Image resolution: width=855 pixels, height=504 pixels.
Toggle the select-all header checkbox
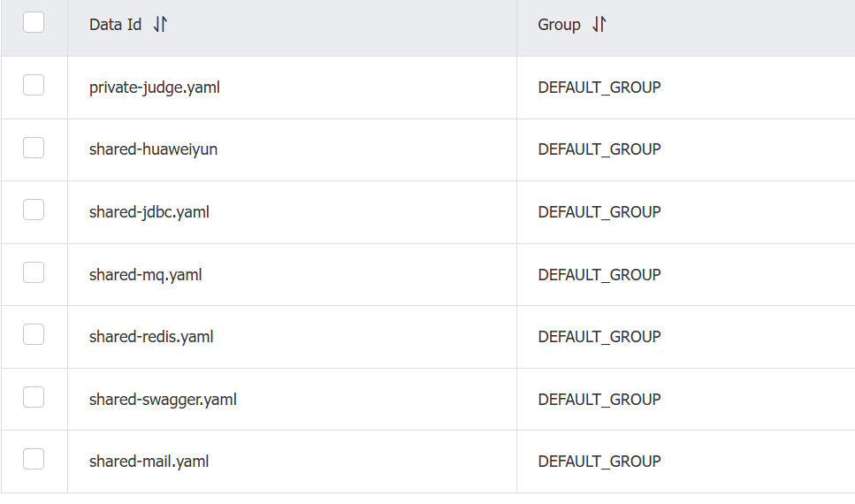34,22
